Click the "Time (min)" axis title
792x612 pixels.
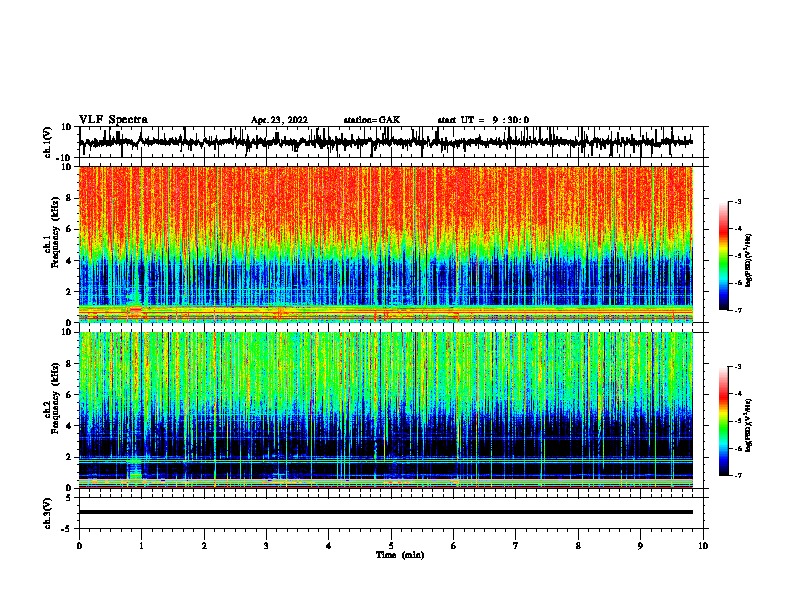[x=400, y=555]
